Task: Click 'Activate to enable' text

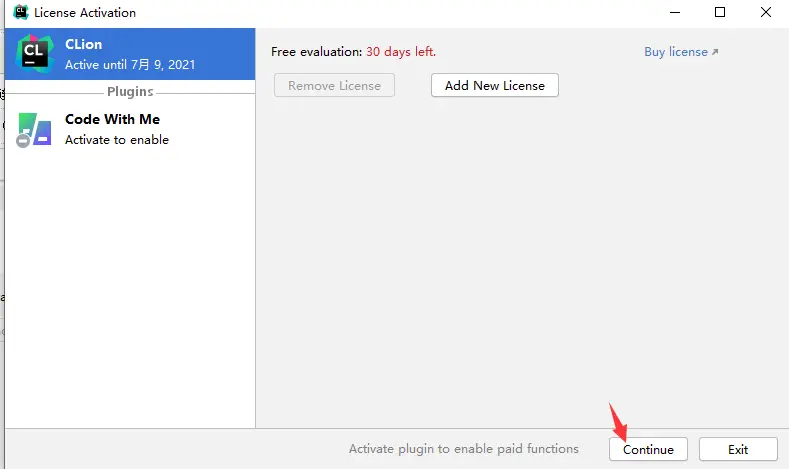Action: 117,140
